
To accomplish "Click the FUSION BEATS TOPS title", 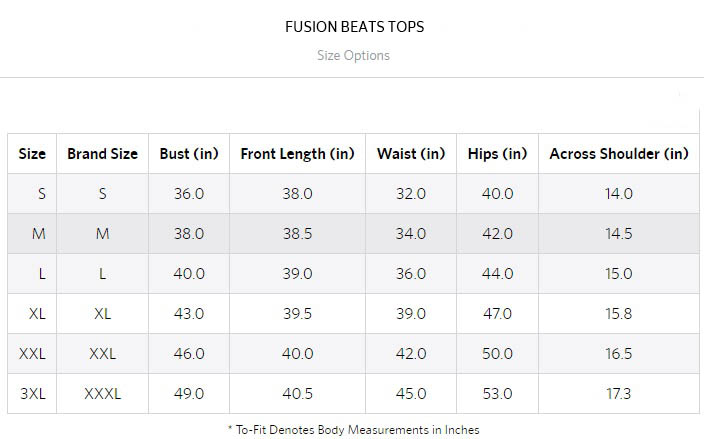I will [x=354, y=27].
